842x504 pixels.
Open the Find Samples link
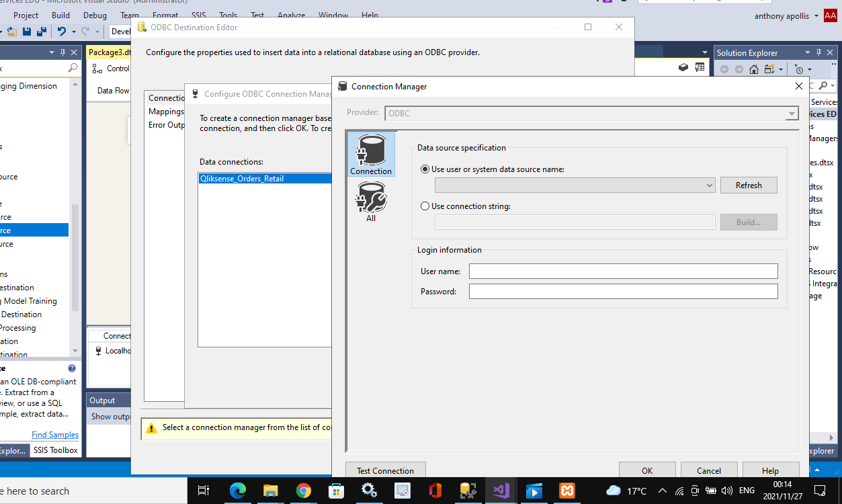click(x=55, y=435)
